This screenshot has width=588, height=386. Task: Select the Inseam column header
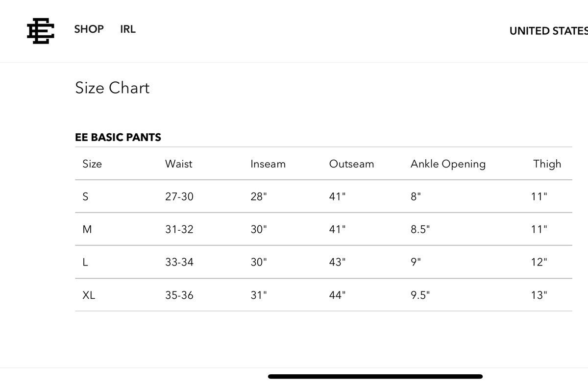click(268, 164)
